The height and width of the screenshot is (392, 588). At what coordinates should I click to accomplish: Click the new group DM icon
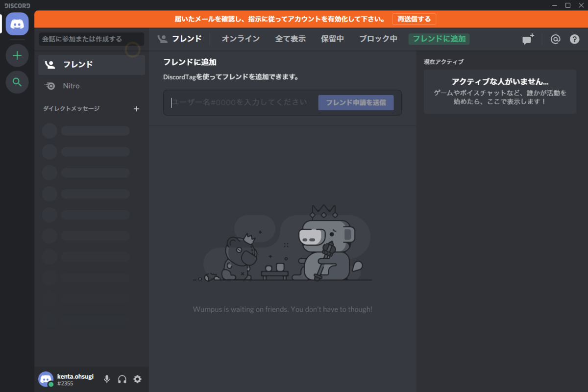click(528, 39)
